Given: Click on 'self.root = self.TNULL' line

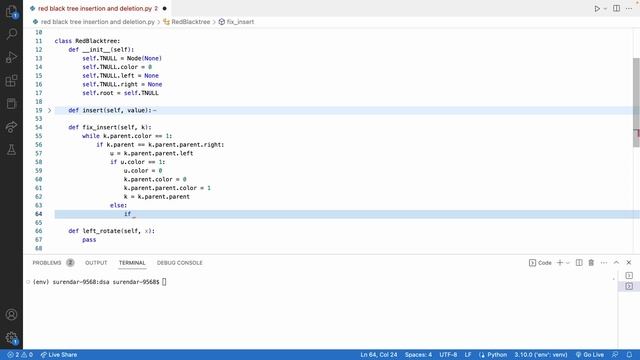Looking at the screenshot, I should (120, 93).
